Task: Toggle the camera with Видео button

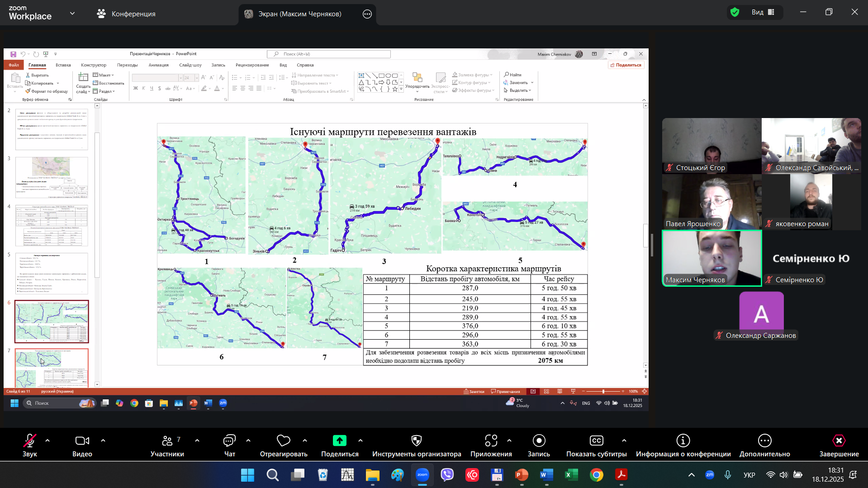Action: (x=82, y=441)
